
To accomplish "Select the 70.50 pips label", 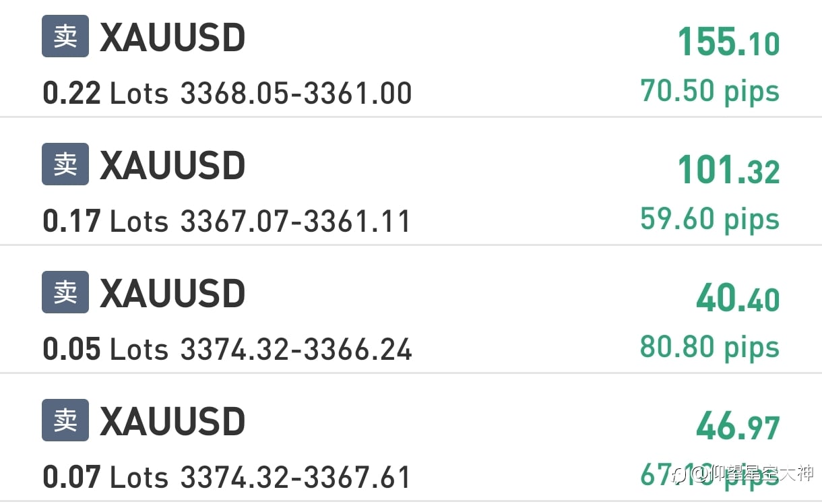I will coord(709,91).
